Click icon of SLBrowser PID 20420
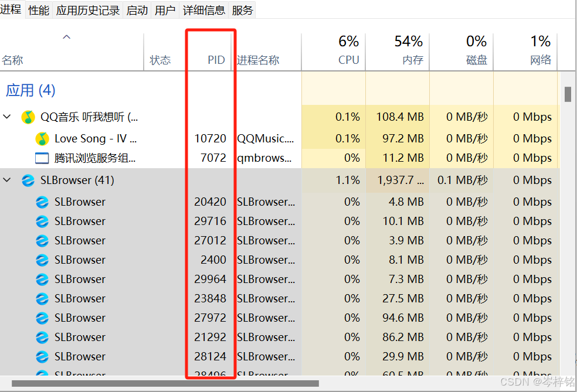The height and width of the screenshot is (392, 577). coord(42,202)
